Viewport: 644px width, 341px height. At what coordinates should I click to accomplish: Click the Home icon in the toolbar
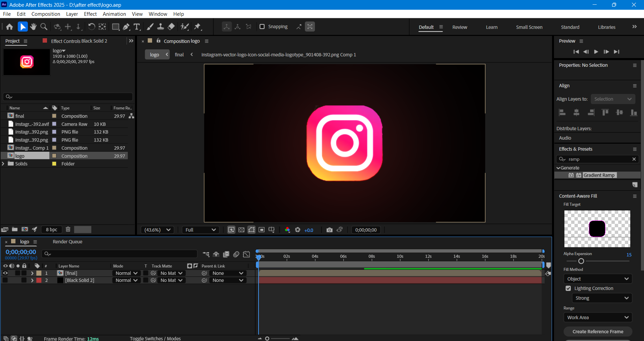[9, 27]
